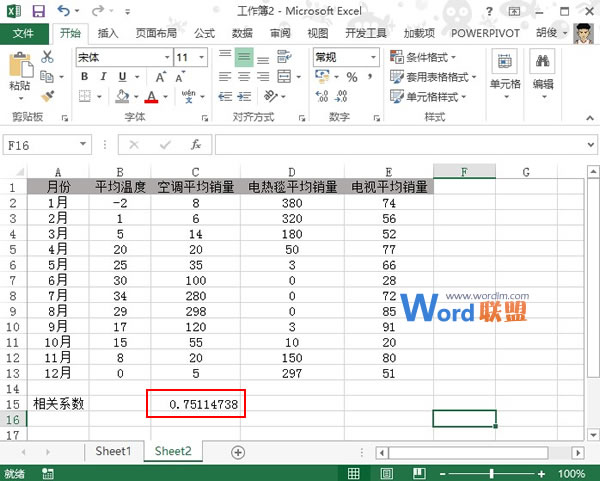This screenshot has height=481, width=600.
Task: Align text to the right
Action: click(262, 77)
